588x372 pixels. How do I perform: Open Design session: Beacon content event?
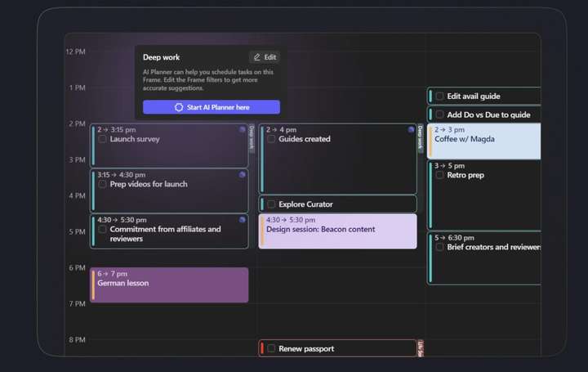337,231
